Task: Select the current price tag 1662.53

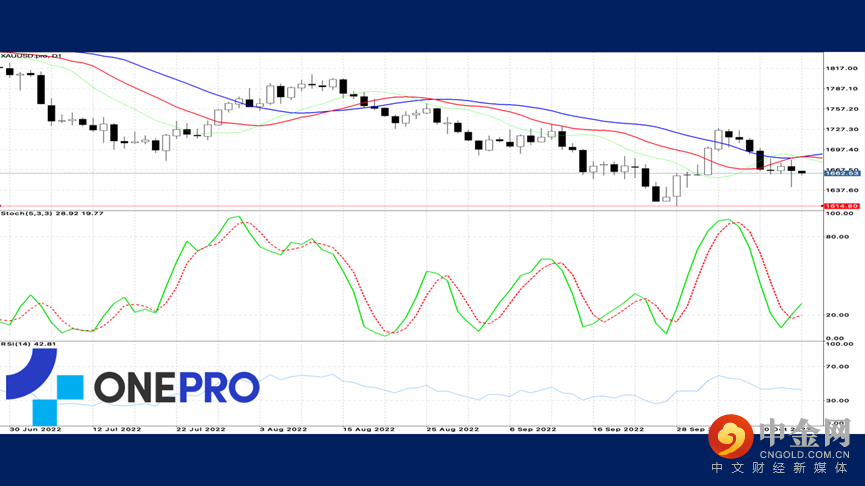Action: (842, 173)
